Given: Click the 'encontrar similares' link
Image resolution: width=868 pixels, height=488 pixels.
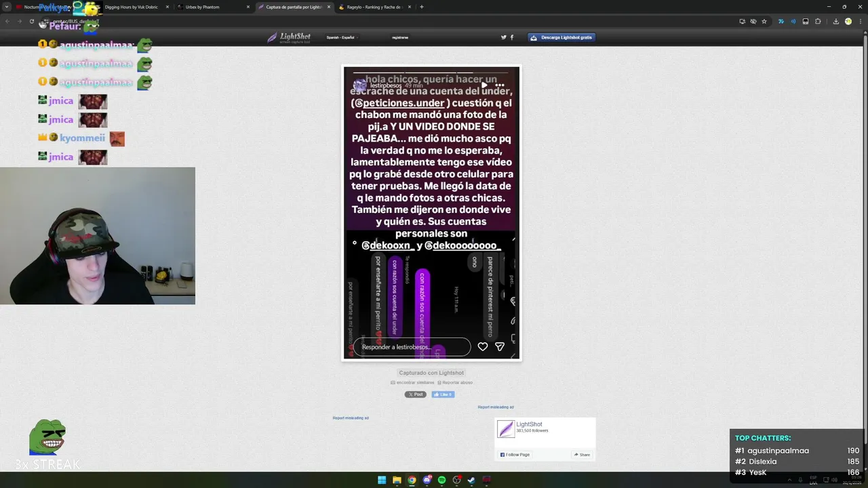Looking at the screenshot, I should tap(412, 382).
